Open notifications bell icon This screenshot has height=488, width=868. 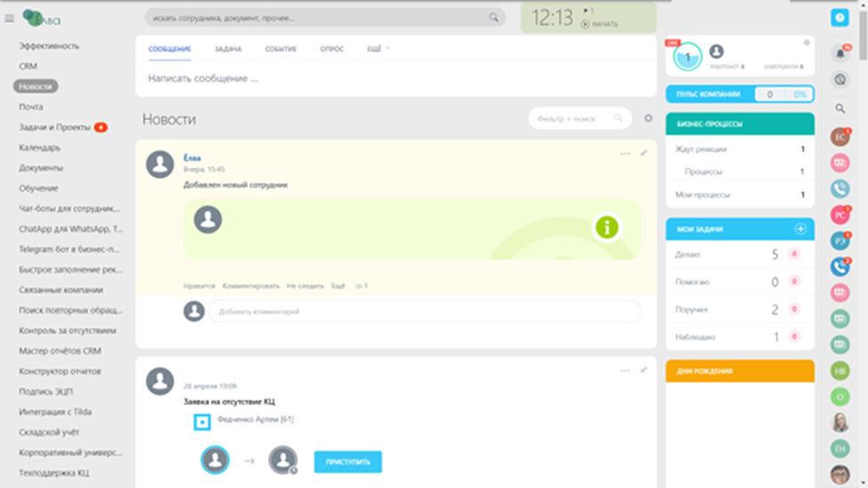click(840, 53)
